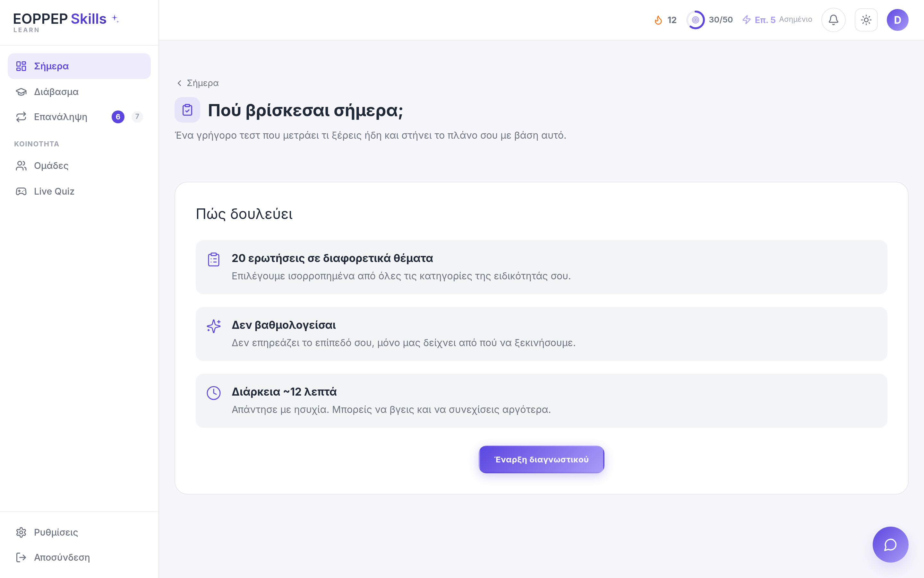Click the streak count 12
The image size is (924, 578).
pos(672,20)
